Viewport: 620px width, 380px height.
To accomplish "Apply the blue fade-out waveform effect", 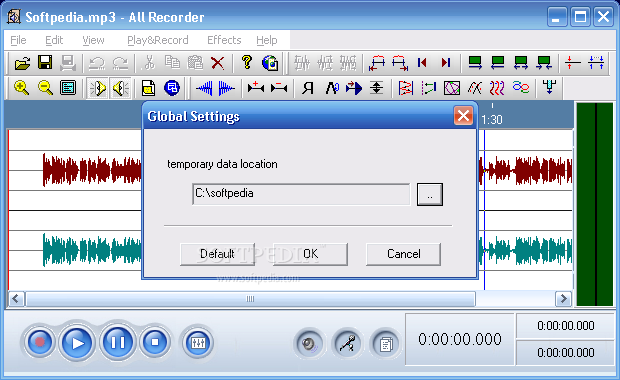I will click(x=227, y=88).
